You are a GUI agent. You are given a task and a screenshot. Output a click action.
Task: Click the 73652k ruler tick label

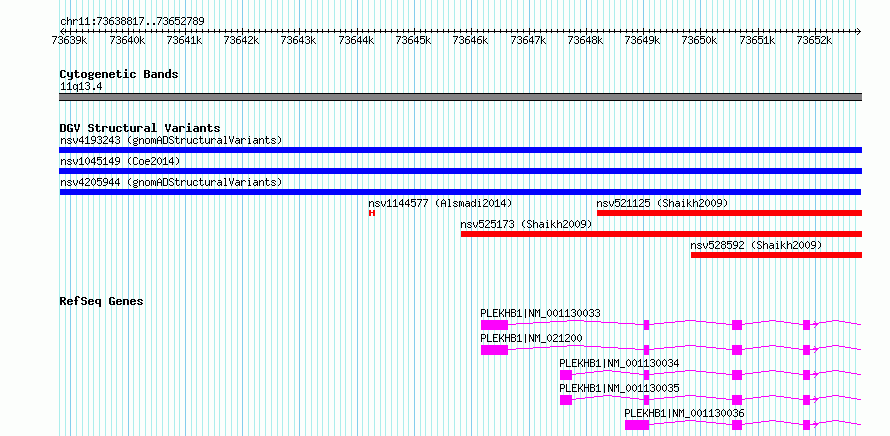tap(815, 40)
